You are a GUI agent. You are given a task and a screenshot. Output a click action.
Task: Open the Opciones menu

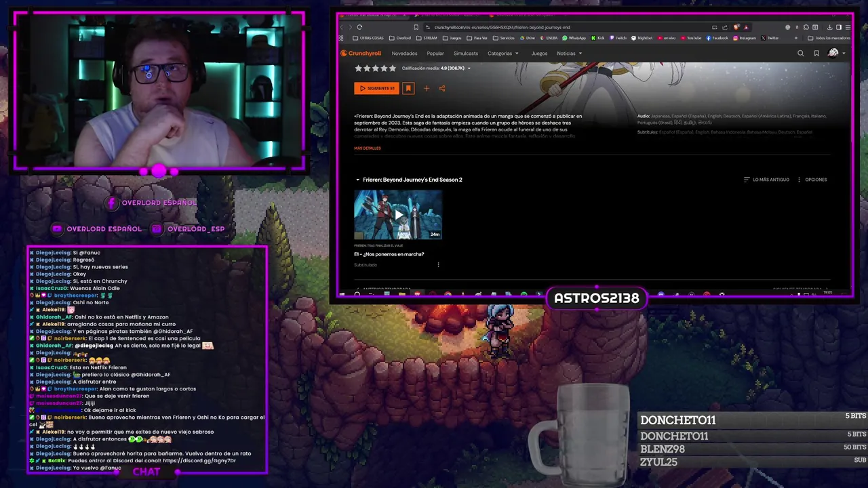point(812,180)
